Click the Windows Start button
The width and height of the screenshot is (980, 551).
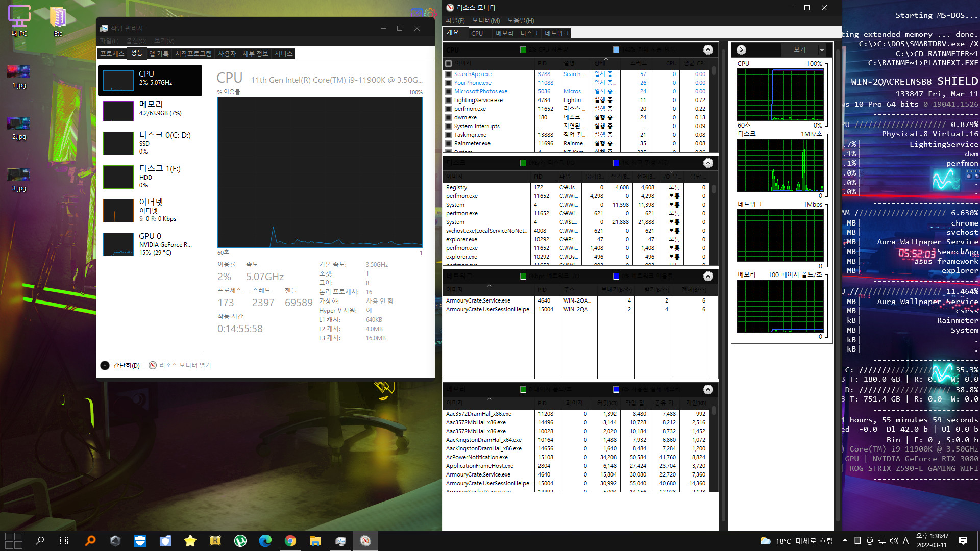click(14, 541)
